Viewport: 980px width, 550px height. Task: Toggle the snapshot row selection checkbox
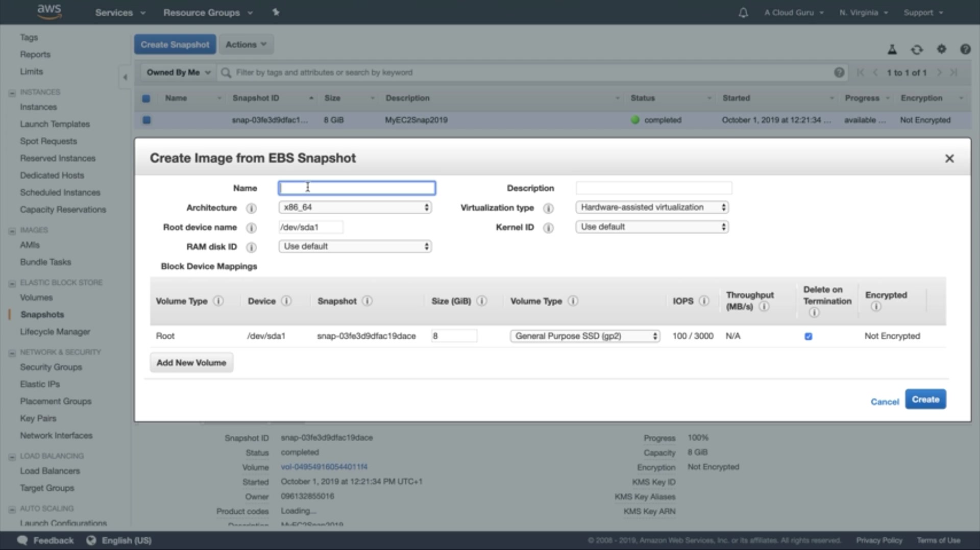click(x=146, y=120)
